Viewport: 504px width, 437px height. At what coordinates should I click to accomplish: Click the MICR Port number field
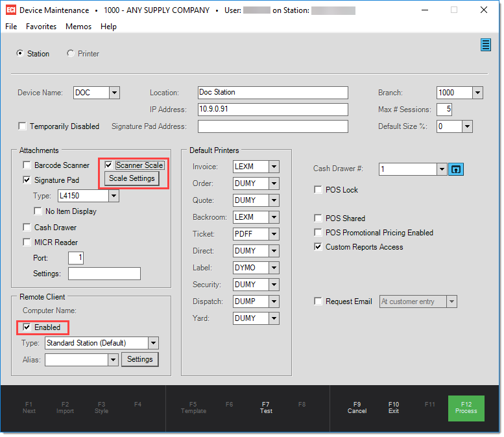pyautogui.click(x=76, y=259)
